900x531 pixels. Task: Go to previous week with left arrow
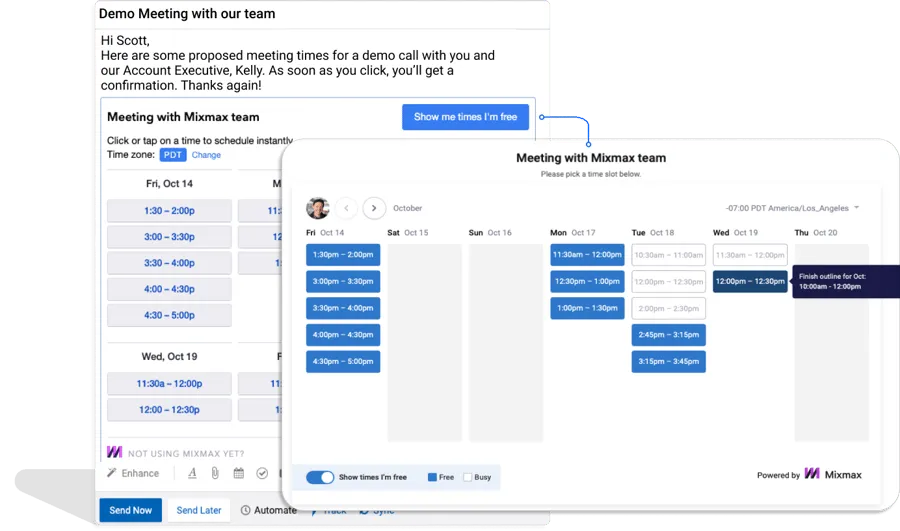point(346,208)
